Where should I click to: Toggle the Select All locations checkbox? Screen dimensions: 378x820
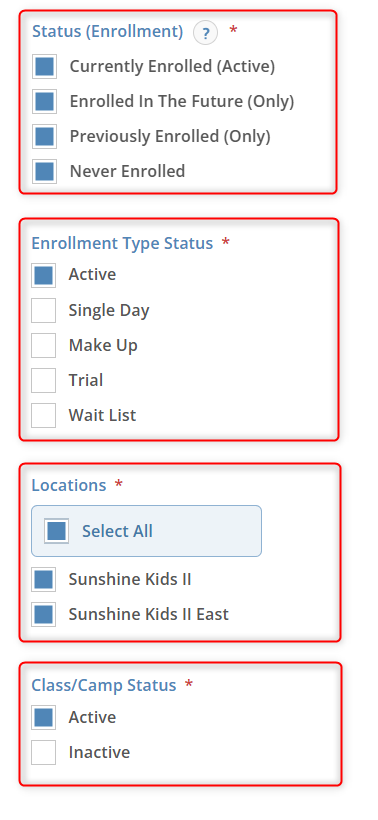[x=56, y=531]
